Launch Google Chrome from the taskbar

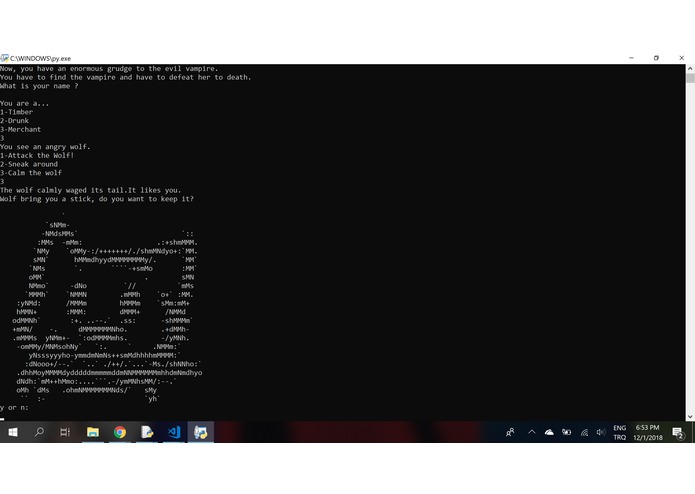120,432
